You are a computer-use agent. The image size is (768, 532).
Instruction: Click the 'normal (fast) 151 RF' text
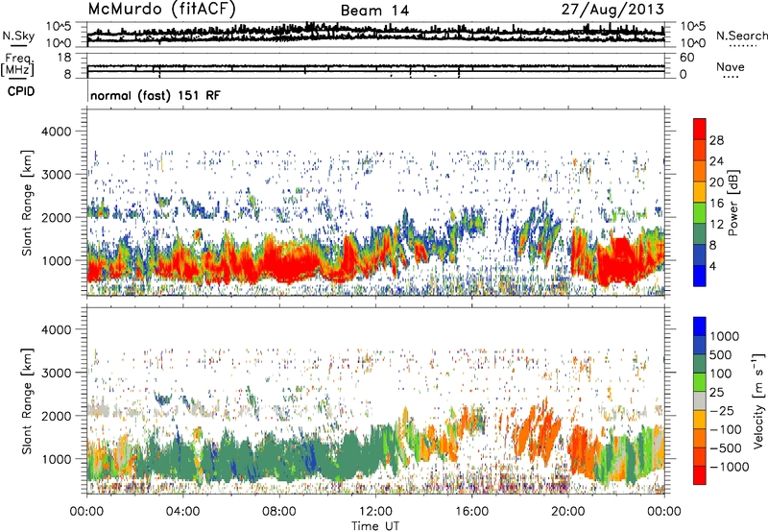pyautogui.click(x=156, y=95)
